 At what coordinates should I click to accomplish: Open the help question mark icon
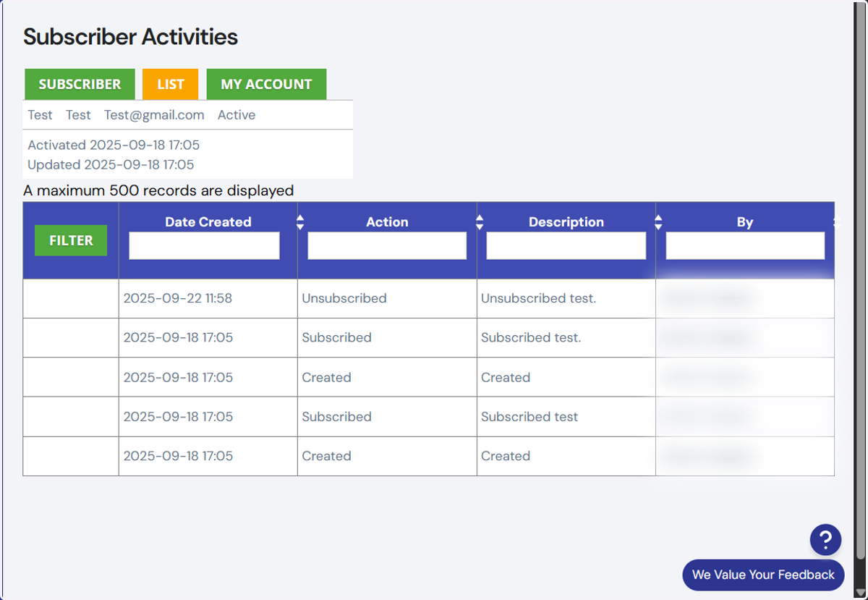pyautogui.click(x=825, y=540)
